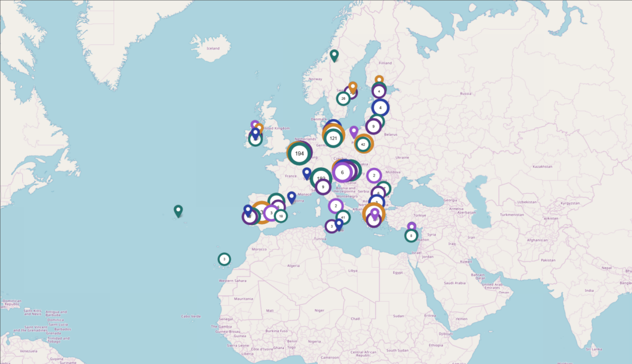This screenshot has width=632, height=364.
Task: Click the purple cluster of 9 in northern Italy
Action: tap(322, 186)
